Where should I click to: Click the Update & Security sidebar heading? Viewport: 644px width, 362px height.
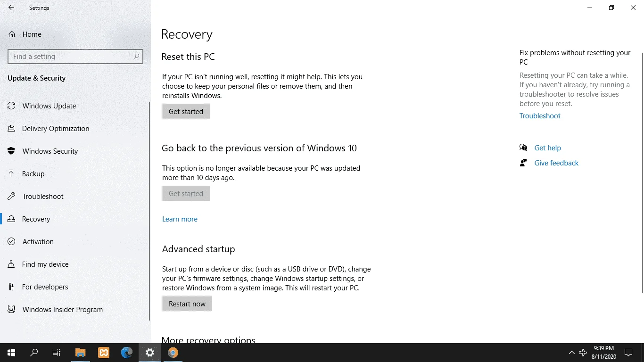click(x=37, y=78)
